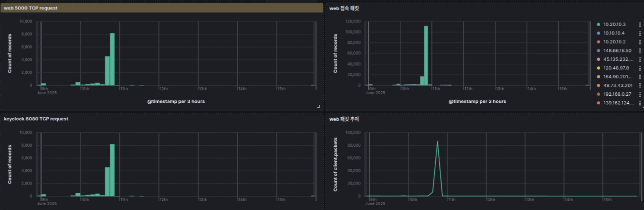Viewport: 644px width, 210px height.
Task: Click the blue color dot of 10.10.10.4
Action: pos(599,33)
